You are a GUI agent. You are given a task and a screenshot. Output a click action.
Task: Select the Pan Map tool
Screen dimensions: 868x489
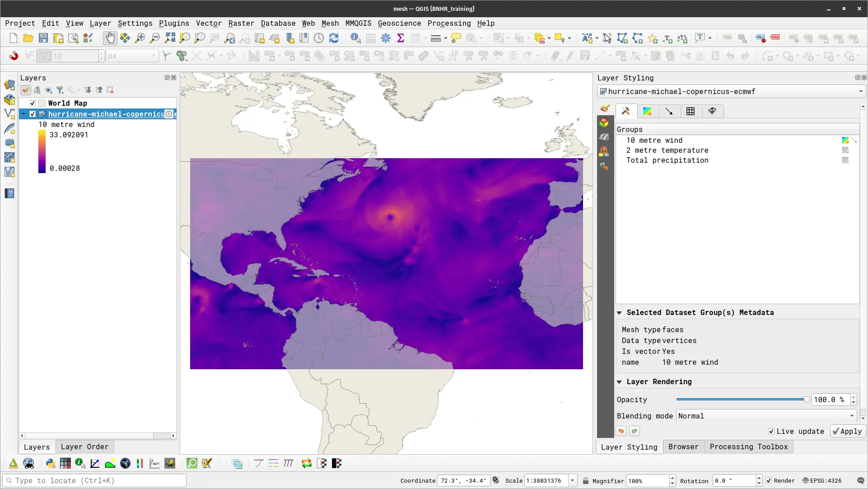coord(110,38)
